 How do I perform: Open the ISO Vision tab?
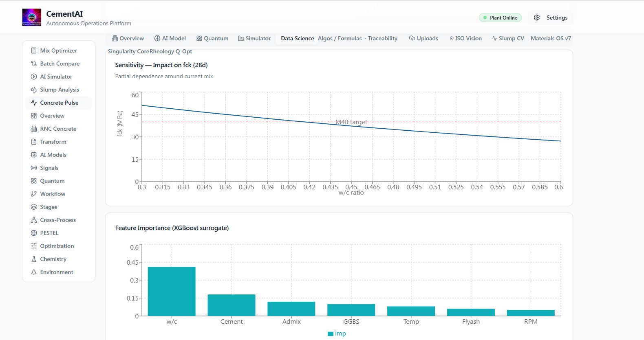point(465,38)
